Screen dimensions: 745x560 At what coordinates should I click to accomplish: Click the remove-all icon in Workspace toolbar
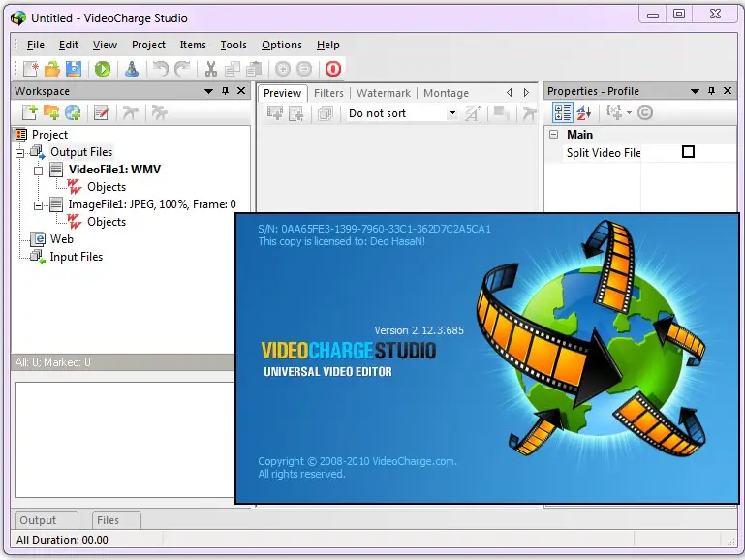coord(159,112)
